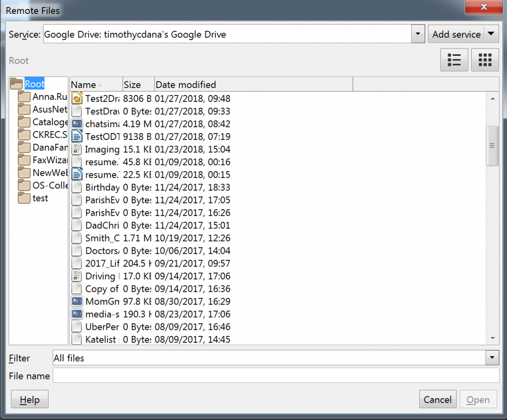Click the MomGn image file icon
This screenshot has width=507, height=420.
coord(77,301)
